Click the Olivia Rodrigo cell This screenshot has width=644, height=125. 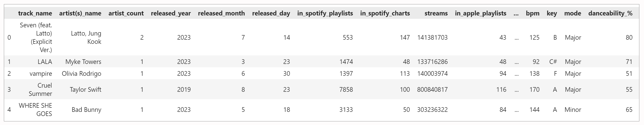81,74
